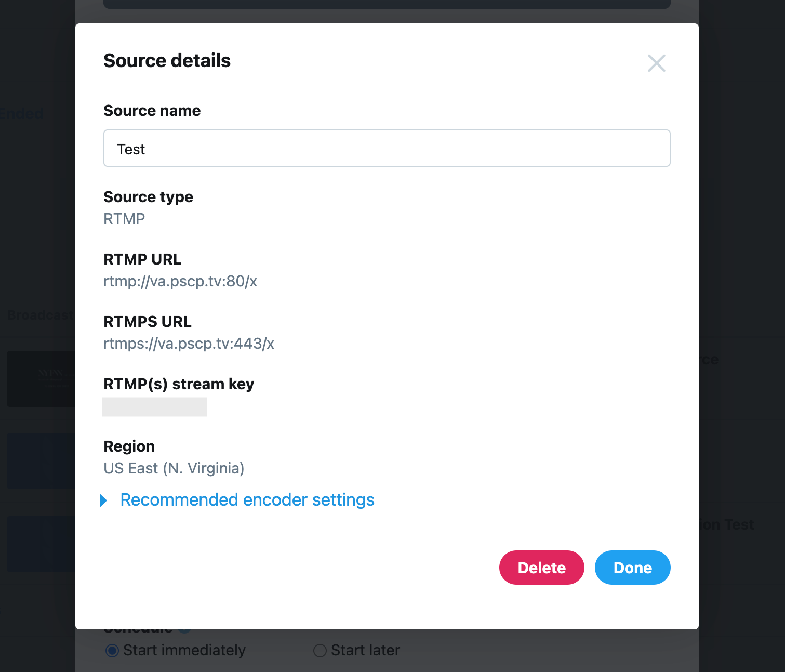Screen dimensions: 785x672
Task: Click the Source name input field
Action: 387,148
